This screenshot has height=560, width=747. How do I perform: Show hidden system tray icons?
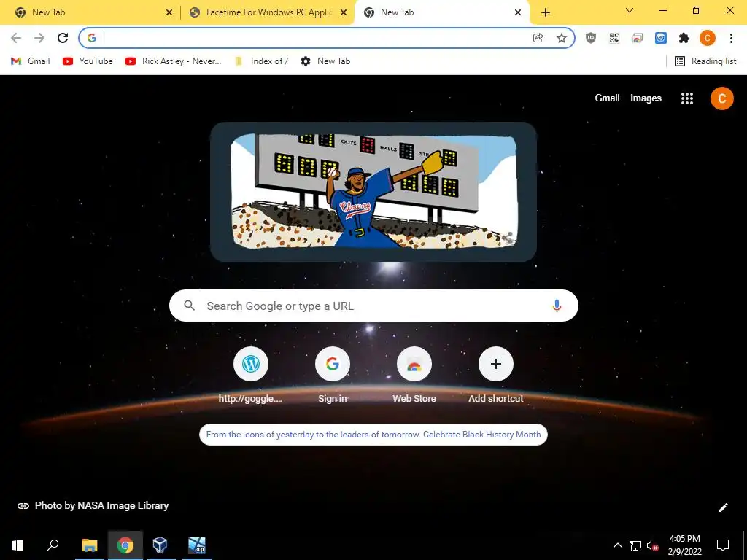pos(617,545)
